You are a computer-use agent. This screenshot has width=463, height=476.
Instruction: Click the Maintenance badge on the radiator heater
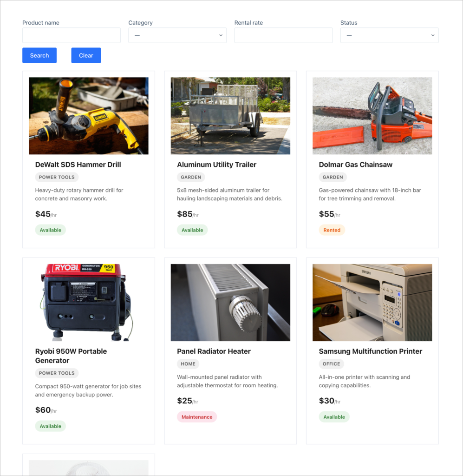click(x=197, y=416)
